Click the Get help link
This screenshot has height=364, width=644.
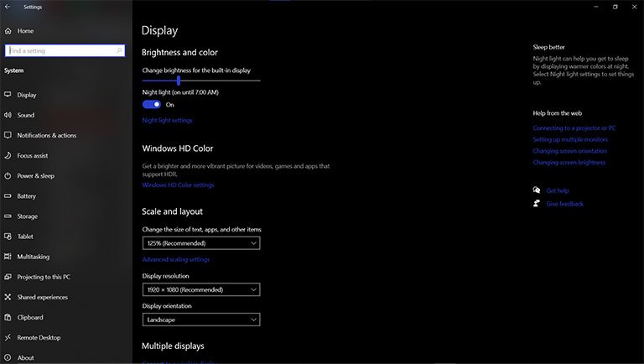(x=558, y=190)
